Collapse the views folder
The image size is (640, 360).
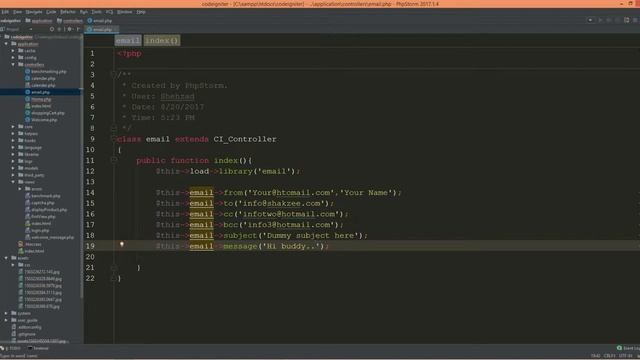click(x=13, y=182)
